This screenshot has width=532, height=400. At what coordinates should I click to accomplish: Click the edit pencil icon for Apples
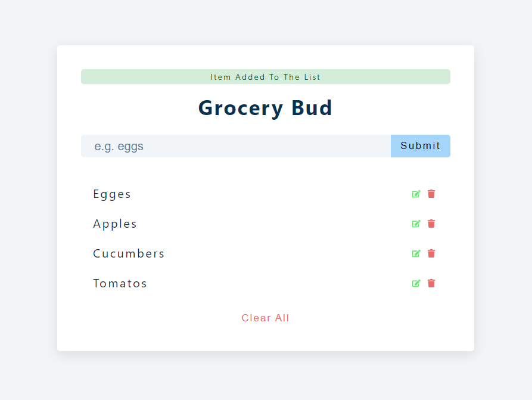[416, 224]
